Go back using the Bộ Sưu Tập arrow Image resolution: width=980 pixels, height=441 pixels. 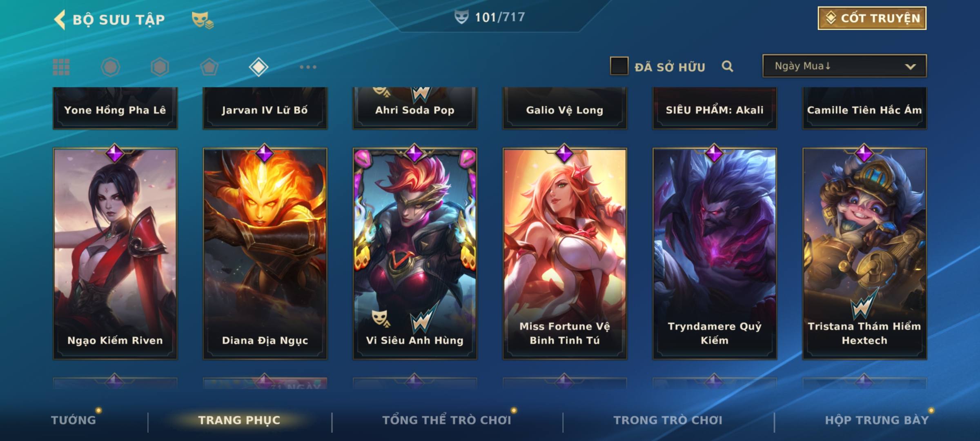pyautogui.click(x=60, y=20)
